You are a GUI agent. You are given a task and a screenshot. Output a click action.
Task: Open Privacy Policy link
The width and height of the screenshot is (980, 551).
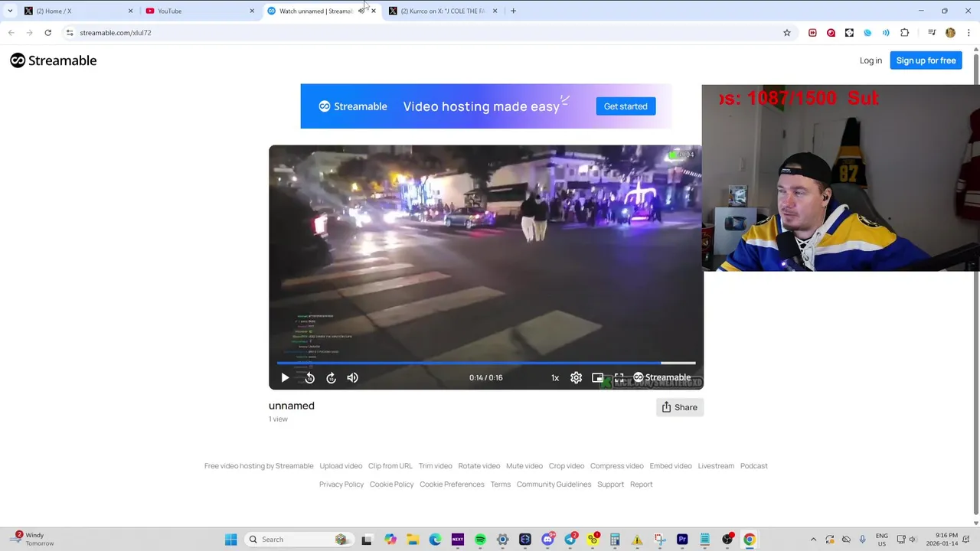click(341, 484)
